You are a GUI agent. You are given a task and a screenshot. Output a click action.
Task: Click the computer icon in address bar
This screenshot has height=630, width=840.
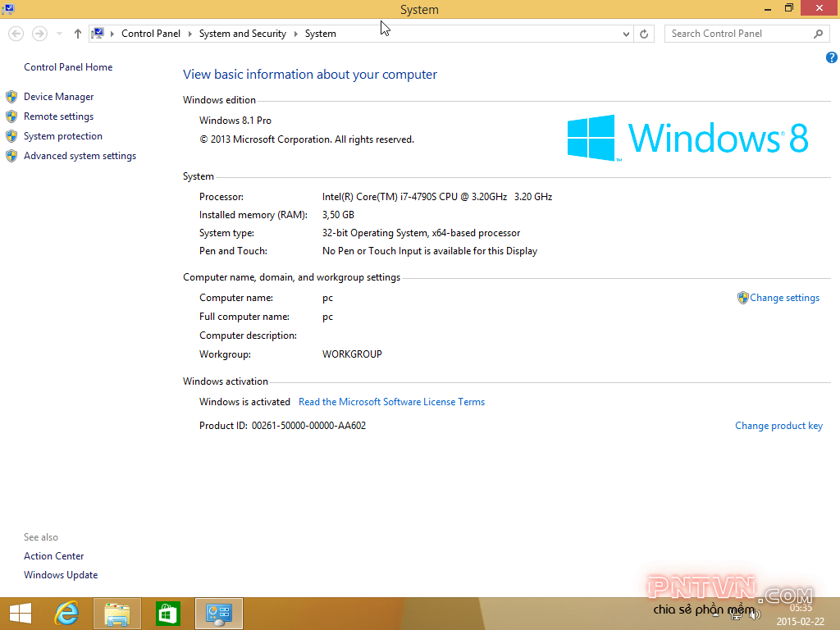tap(98, 33)
